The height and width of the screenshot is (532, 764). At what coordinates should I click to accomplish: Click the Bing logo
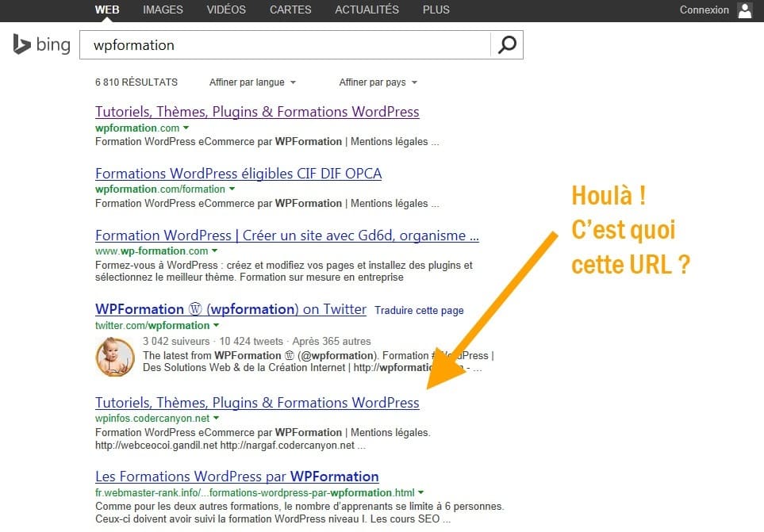point(41,44)
